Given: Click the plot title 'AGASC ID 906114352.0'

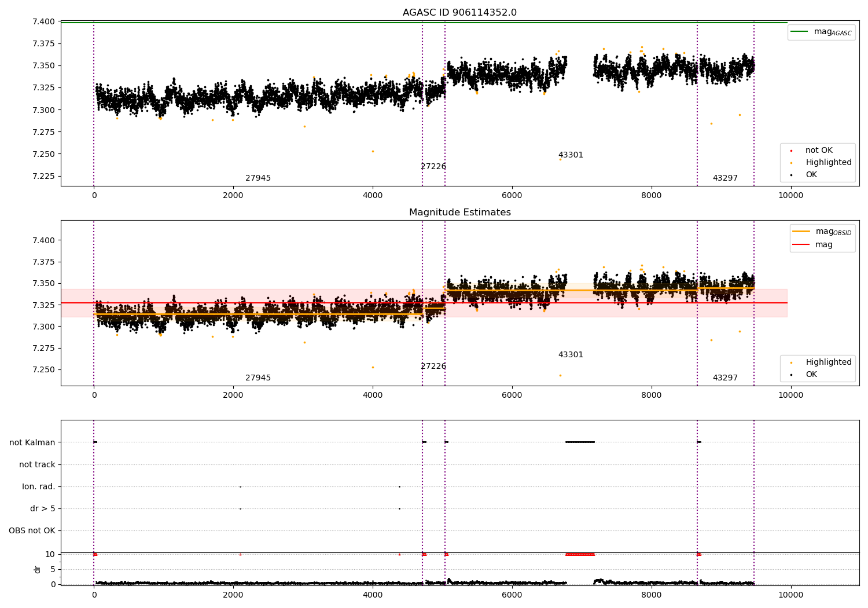Looking at the screenshot, I should coord(459,13).
